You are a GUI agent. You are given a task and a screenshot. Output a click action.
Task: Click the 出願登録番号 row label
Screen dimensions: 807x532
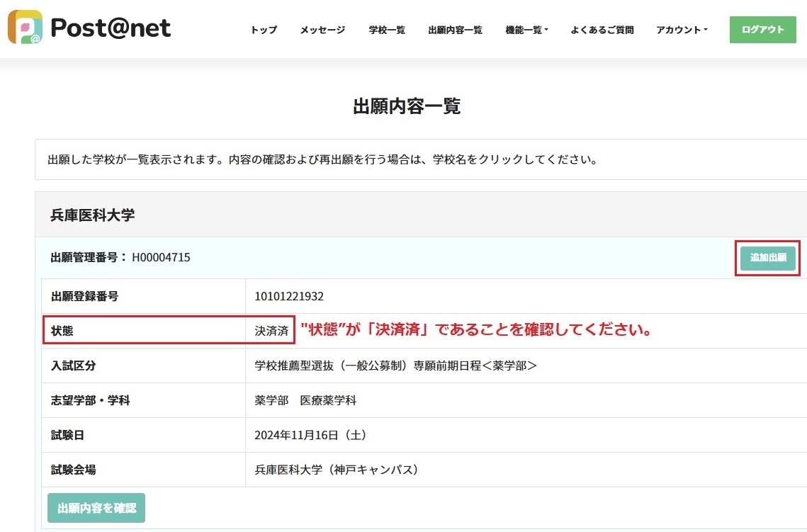[x=85, y=296]
